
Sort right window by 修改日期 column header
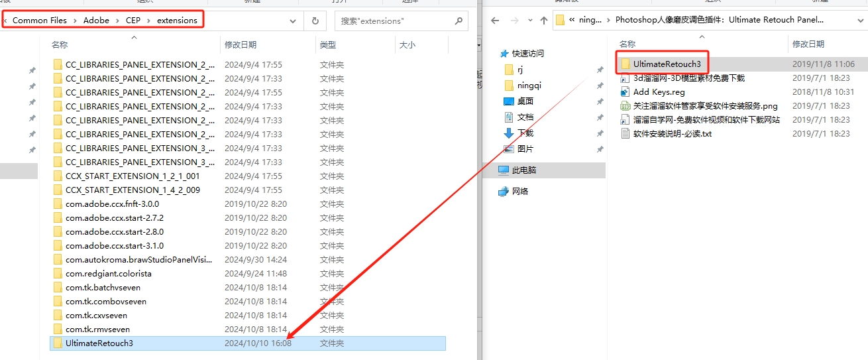[809, 44]
